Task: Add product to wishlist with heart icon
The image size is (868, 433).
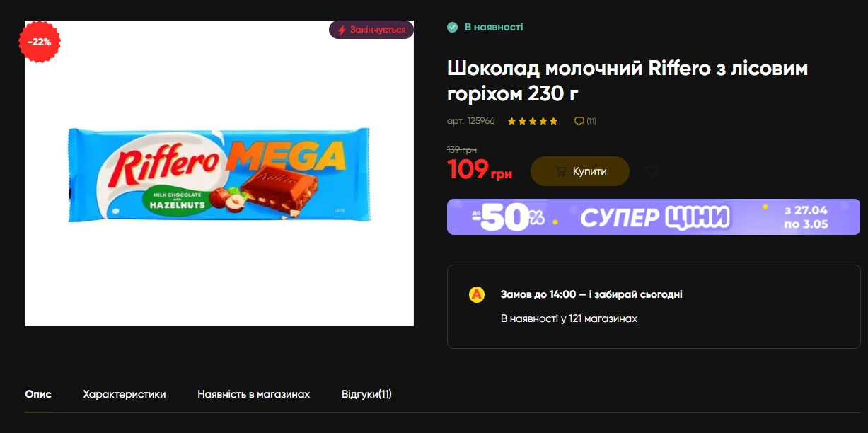Action: click(652, 171)
